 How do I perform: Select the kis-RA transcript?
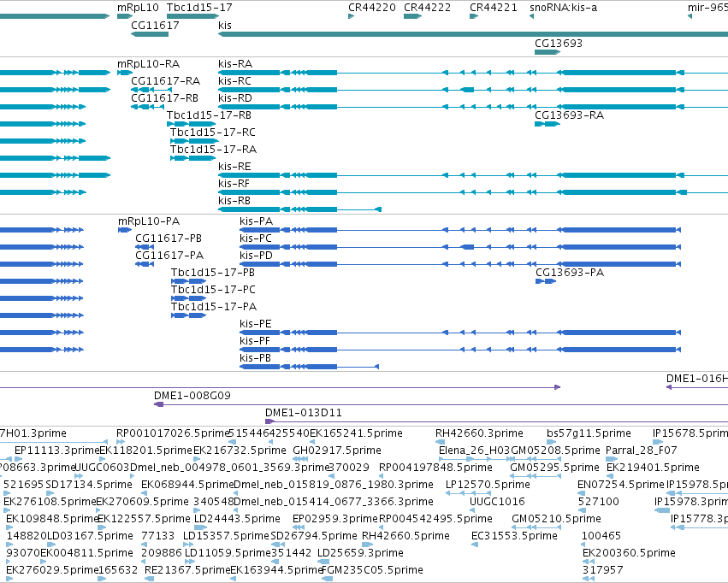pyautogui.click(x=473, y=73)
